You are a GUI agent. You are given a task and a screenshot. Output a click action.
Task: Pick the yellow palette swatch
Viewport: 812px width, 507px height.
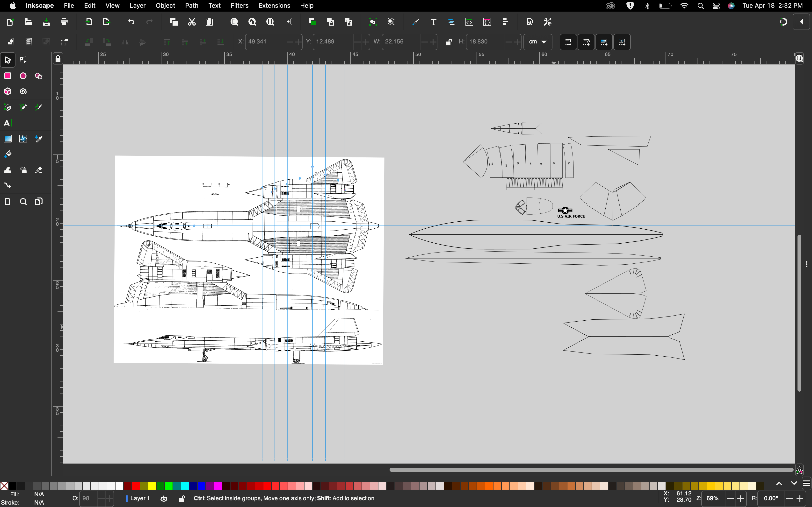pos(152,486)
